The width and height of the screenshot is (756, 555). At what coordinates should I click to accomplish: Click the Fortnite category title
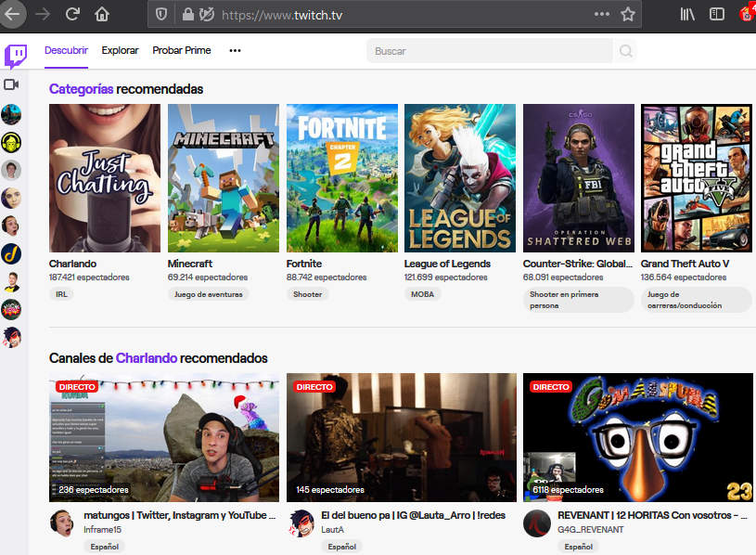tap(303, 264)
